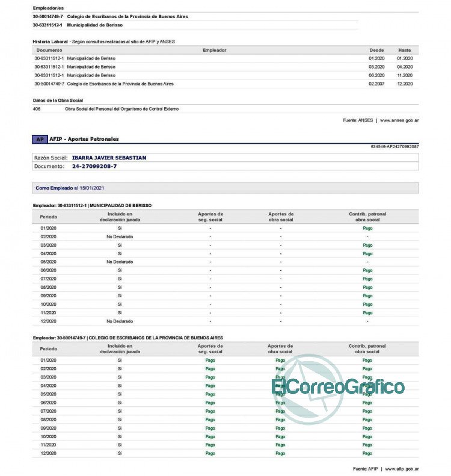Click period 09/2020 in Berisso table
The image size is (451, 476).
pos(49,296)
